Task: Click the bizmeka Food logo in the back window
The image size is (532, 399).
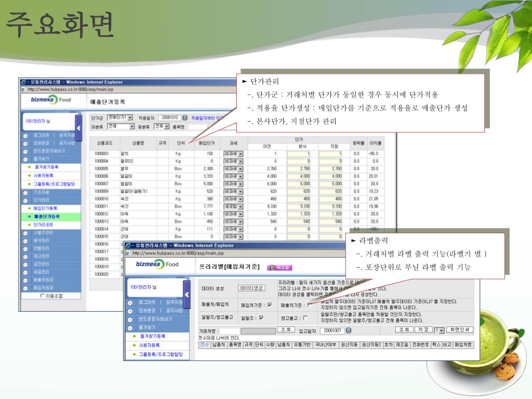Action: pyautogui.click(x=51, y=100)
